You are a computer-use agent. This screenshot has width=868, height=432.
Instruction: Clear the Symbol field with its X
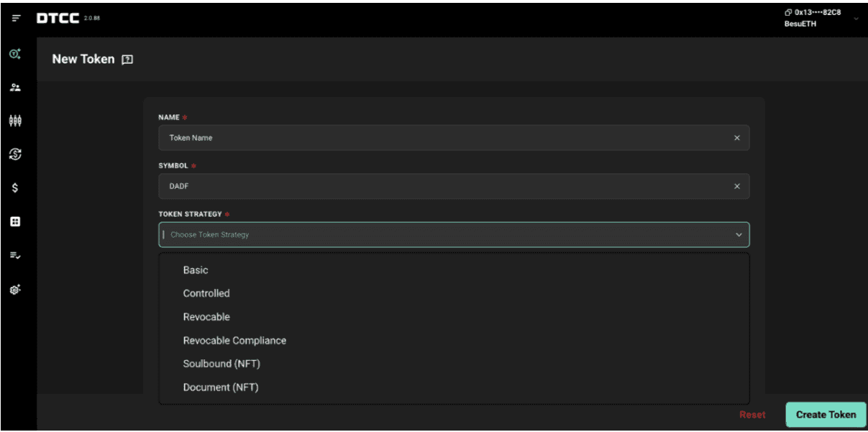(736, 186)
